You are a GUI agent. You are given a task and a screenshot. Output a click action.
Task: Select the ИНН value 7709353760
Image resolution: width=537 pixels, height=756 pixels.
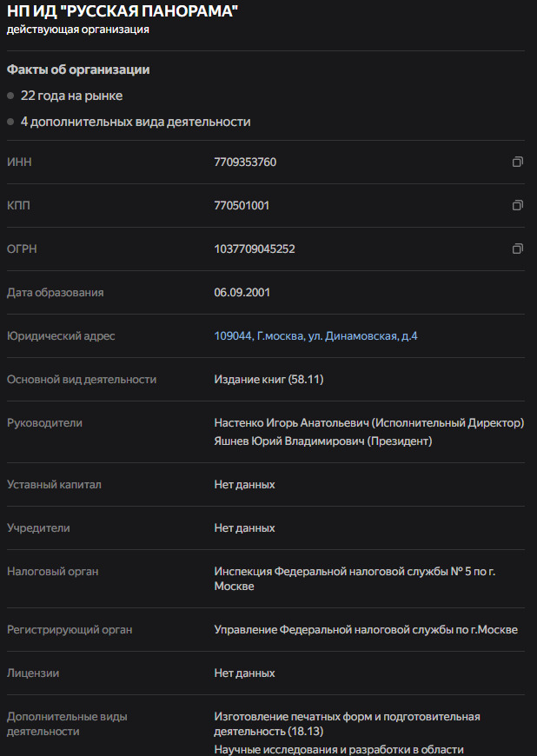coord(245,162)
